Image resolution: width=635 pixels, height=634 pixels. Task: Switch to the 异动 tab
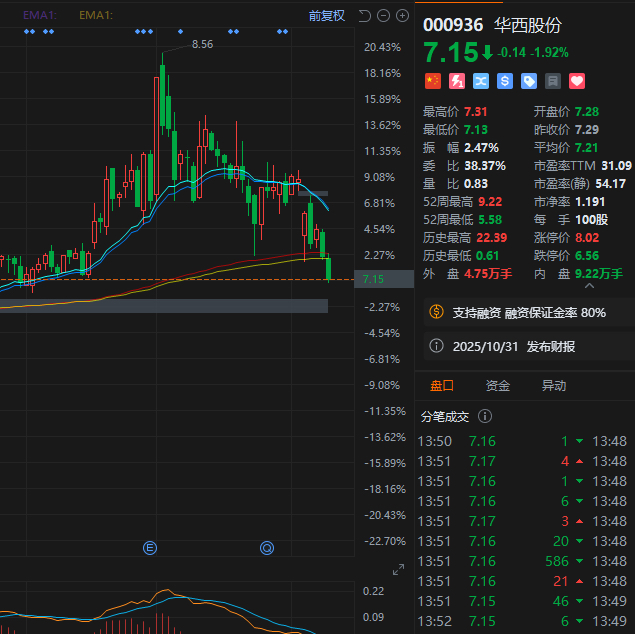(554, 385)
